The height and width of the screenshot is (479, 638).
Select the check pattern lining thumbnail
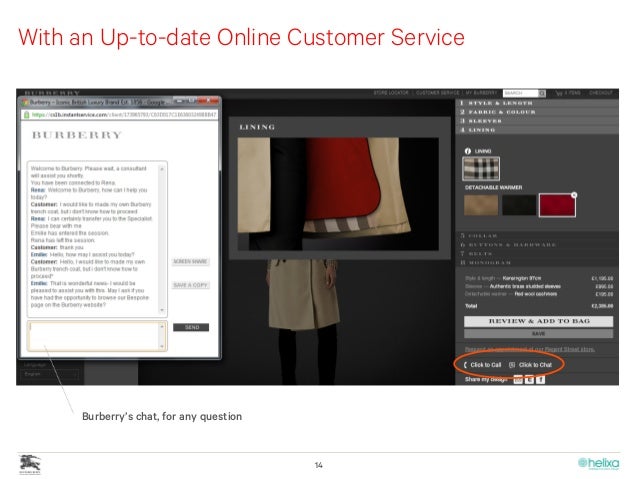[481, 168]
